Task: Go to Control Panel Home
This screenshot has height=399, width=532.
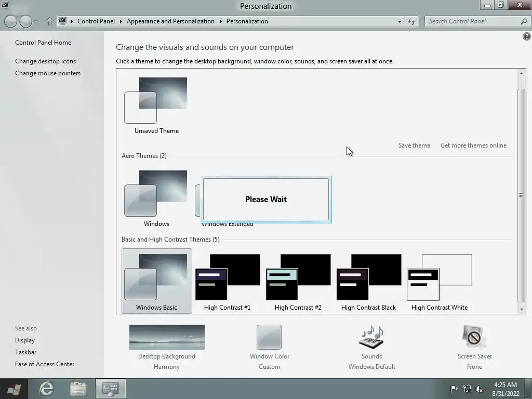Action: pyautogui.click(x=43, y=43)
